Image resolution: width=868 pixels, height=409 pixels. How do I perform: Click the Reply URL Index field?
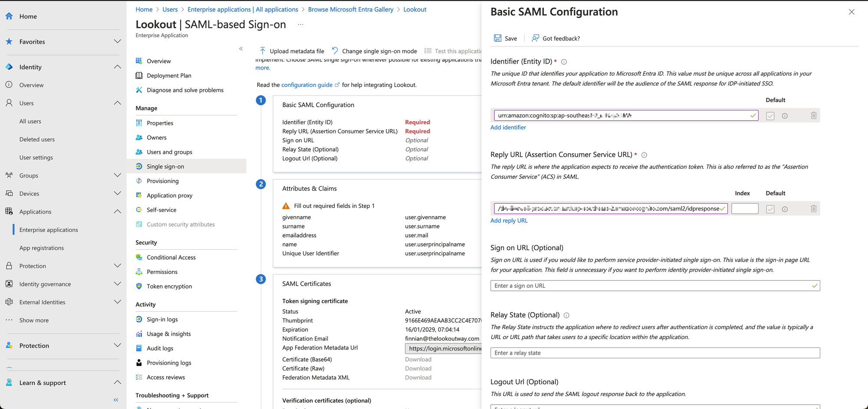(x=744, y=209)
